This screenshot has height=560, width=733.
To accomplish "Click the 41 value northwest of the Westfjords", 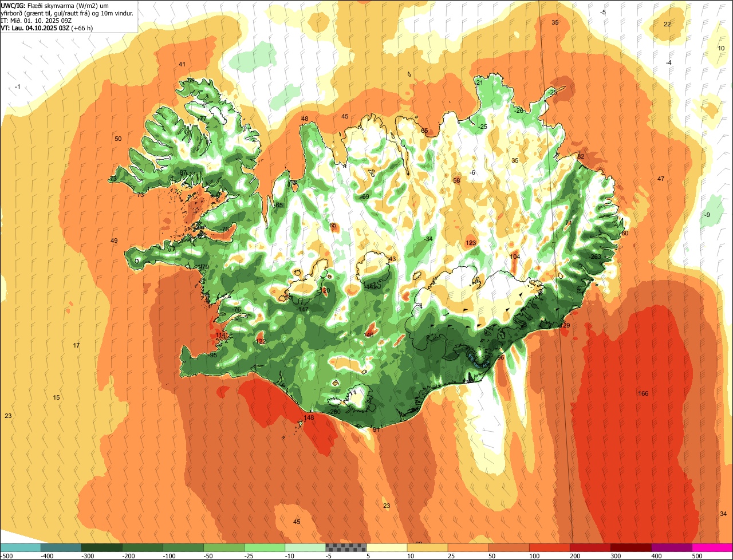I will click(x=182, y=64).
